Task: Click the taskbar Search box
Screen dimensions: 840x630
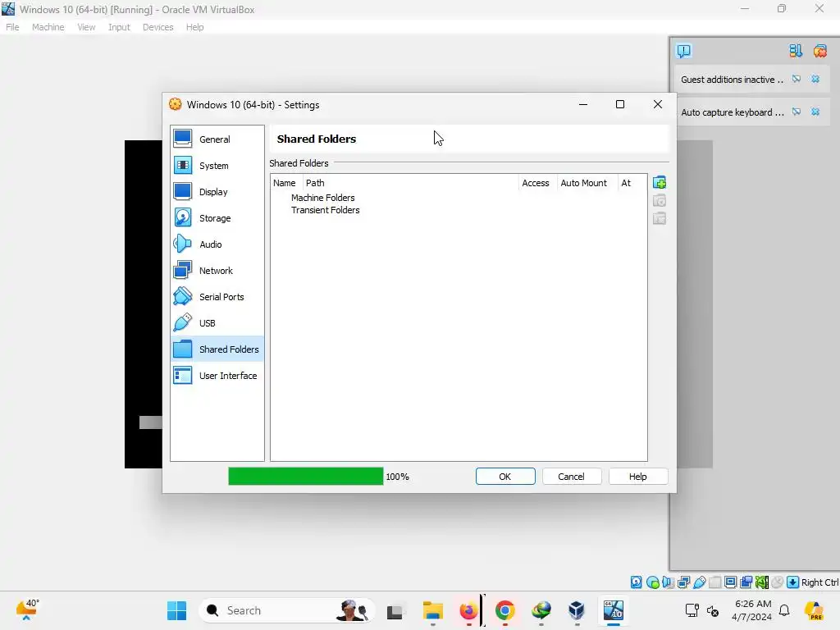Action: click(x=286, y=610)
